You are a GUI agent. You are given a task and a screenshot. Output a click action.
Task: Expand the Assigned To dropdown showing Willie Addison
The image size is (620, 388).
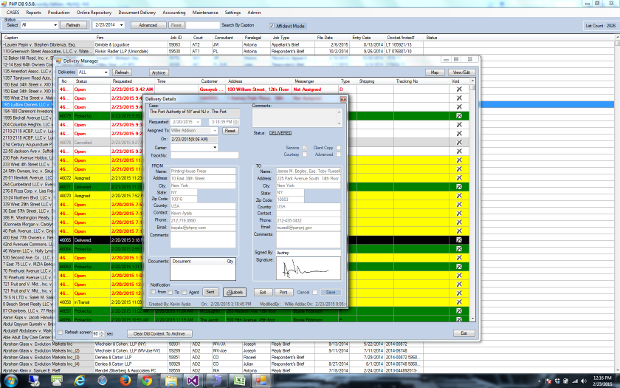coord(215,131)
